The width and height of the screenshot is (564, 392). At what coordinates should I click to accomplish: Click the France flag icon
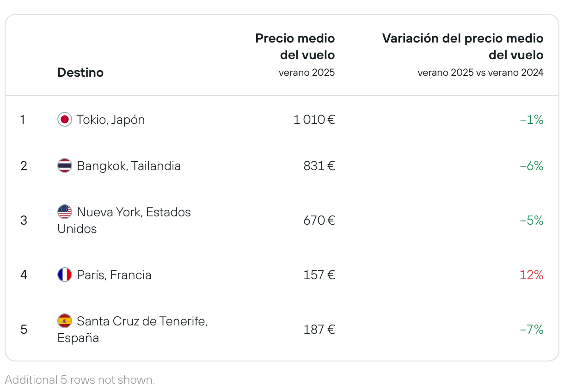(65, 275)
